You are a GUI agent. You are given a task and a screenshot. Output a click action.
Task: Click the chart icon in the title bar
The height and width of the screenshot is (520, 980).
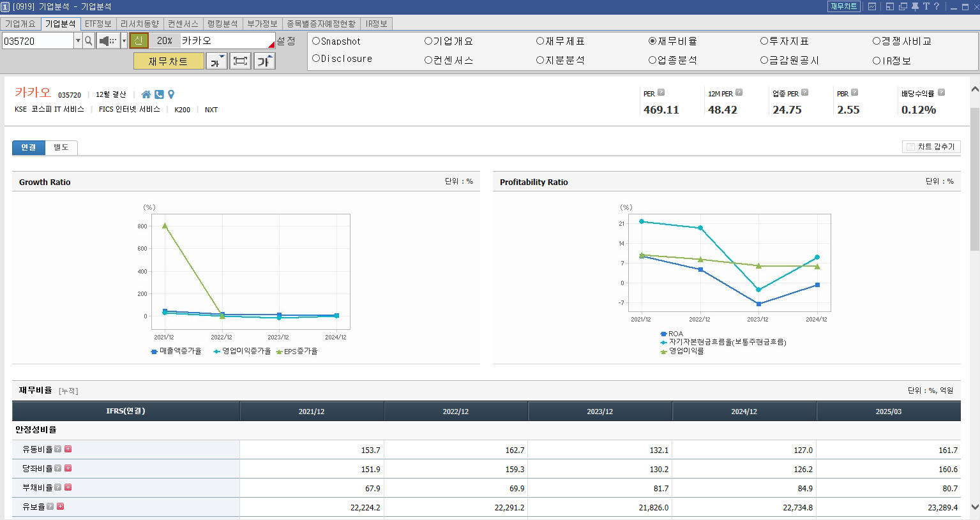click(x=872, y=6)
